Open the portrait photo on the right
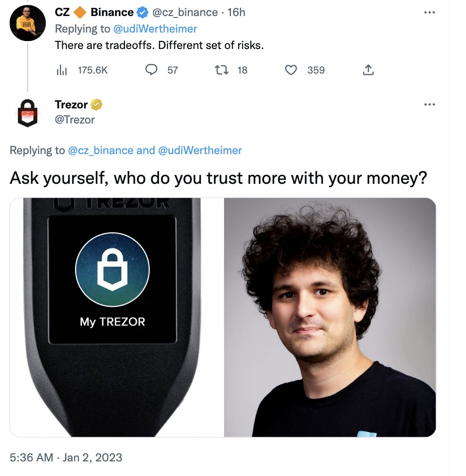 click(x=330, y=317)
